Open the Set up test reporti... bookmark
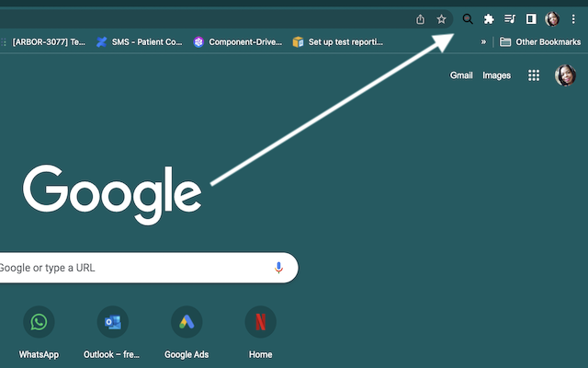The height and width of the screenshot is (368, 588). (338, 42)
